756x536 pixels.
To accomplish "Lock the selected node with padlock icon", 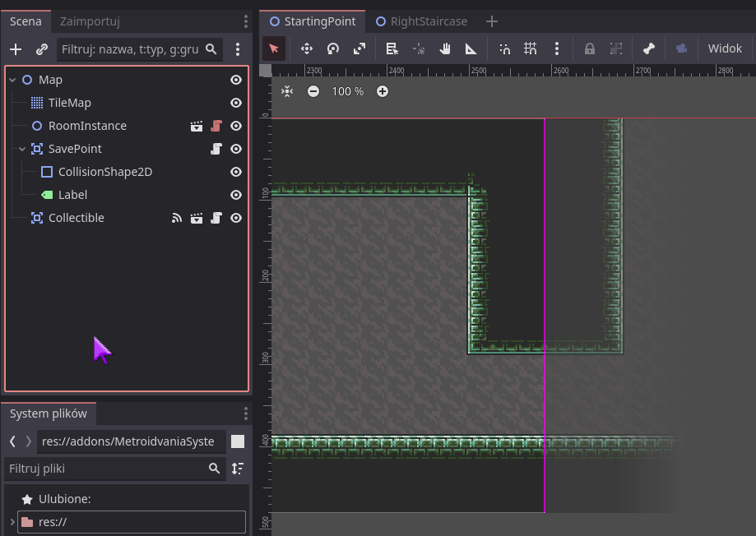I will point(589,49).
